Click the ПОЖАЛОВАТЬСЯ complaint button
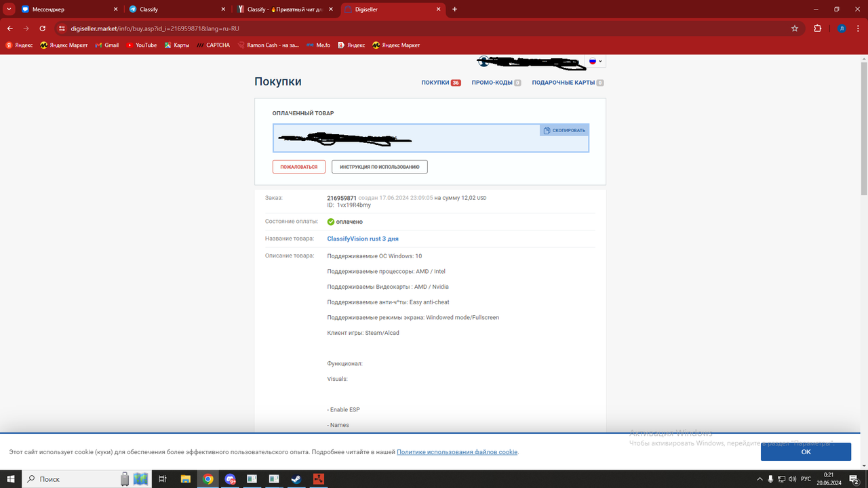 (299, 167)
